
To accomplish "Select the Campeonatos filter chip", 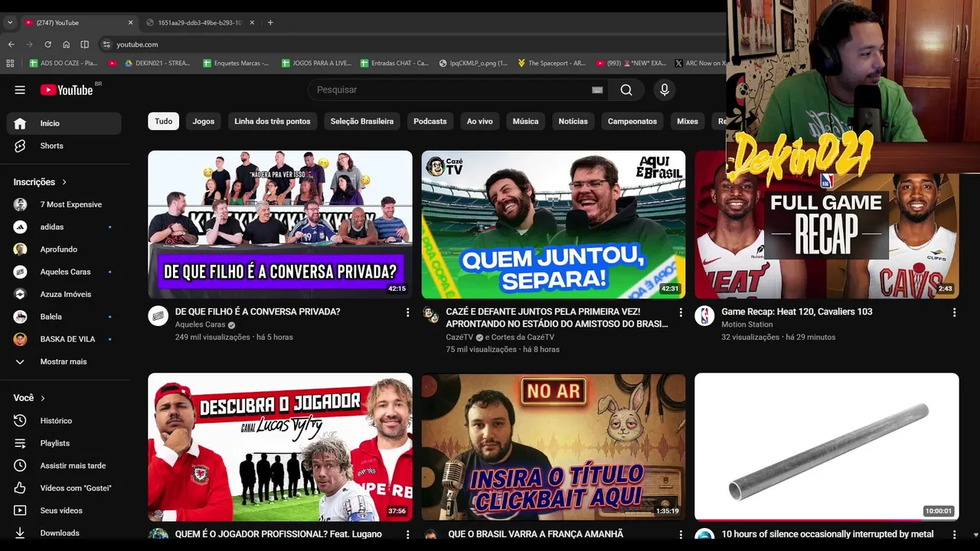I will click(x=632, y=121).
